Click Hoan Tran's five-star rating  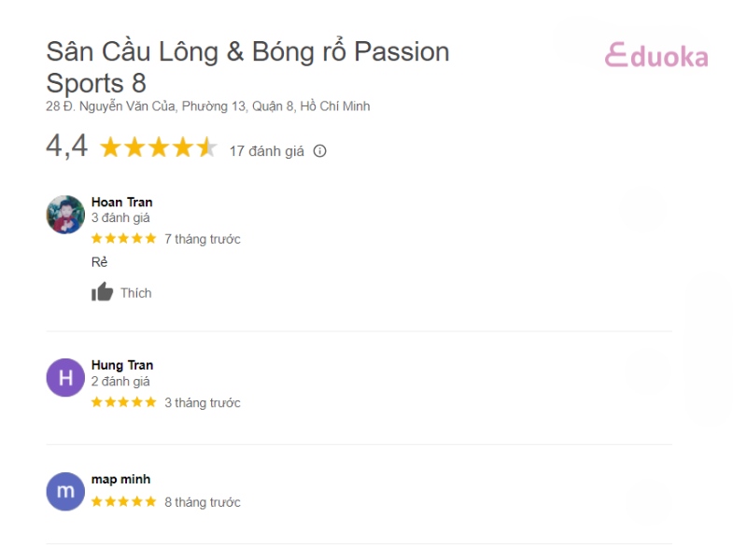(x=123, y=239)
